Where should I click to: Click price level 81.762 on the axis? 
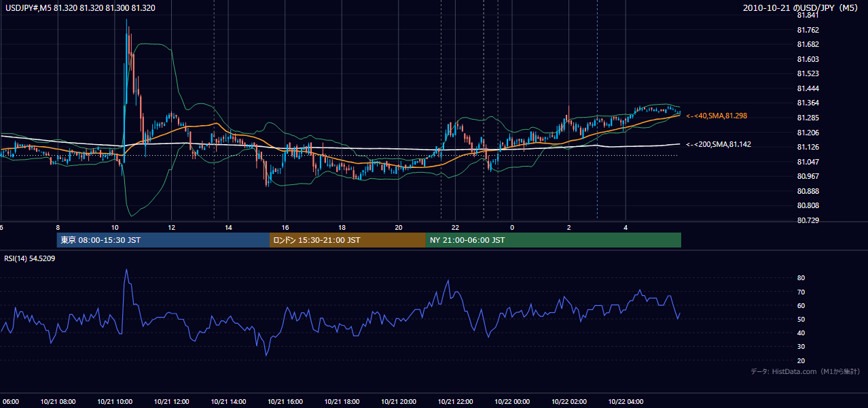pyautogui.click(x=808, y=30)
